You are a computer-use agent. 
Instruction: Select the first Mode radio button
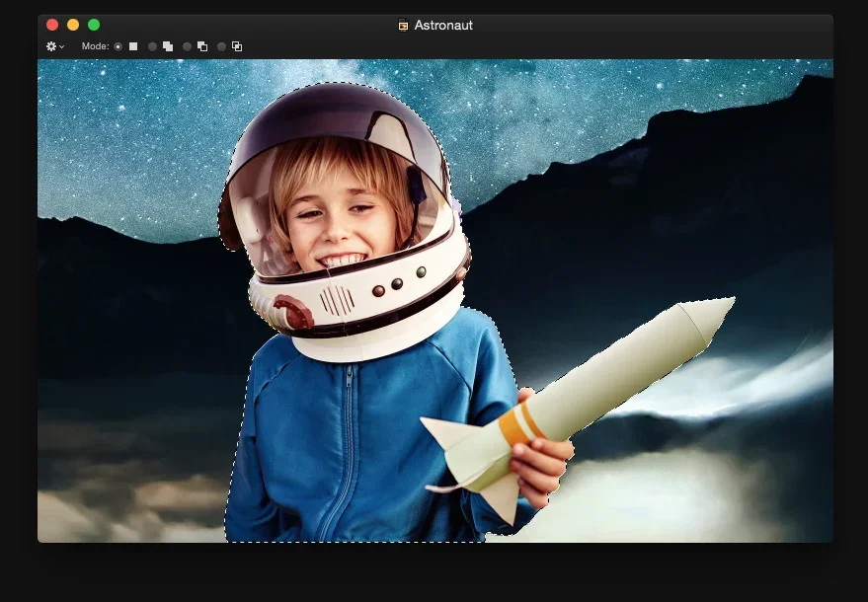(118, 45)
